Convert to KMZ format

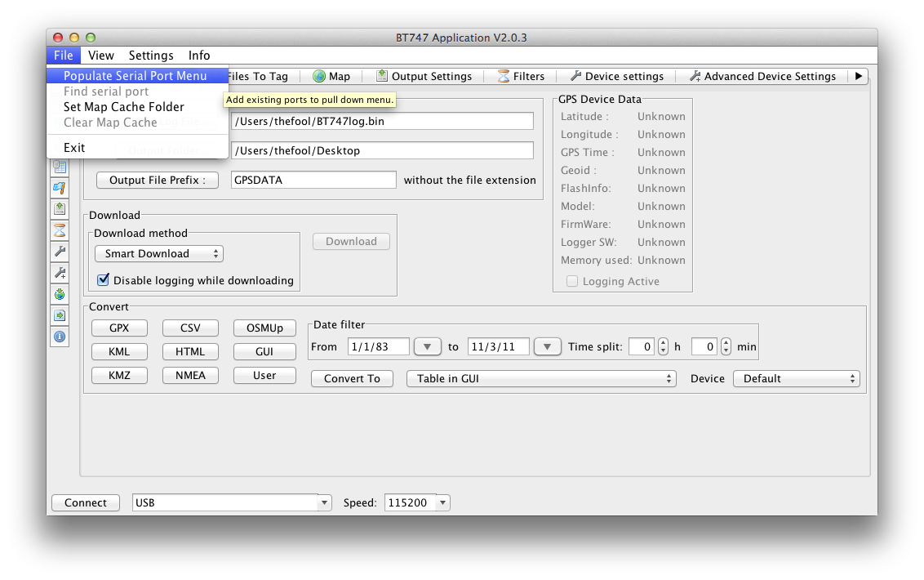pos(119,375)
